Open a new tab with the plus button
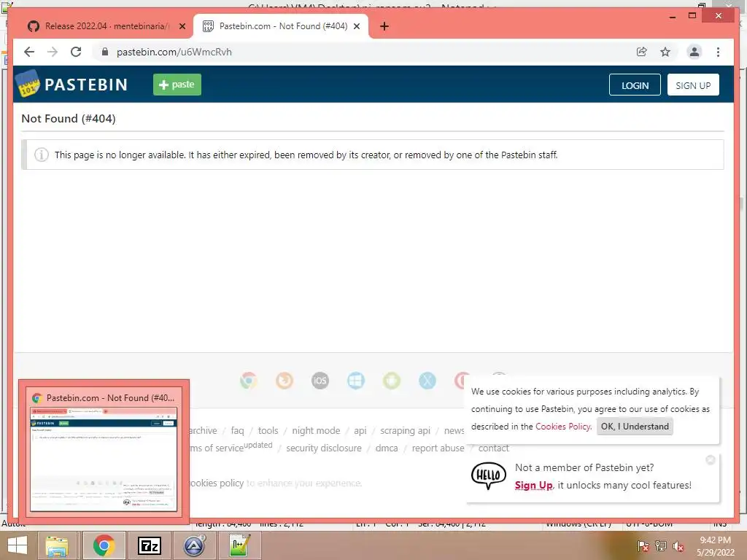Screen dimensions: 747x560 pyautogui.click(x=384, y=26)
